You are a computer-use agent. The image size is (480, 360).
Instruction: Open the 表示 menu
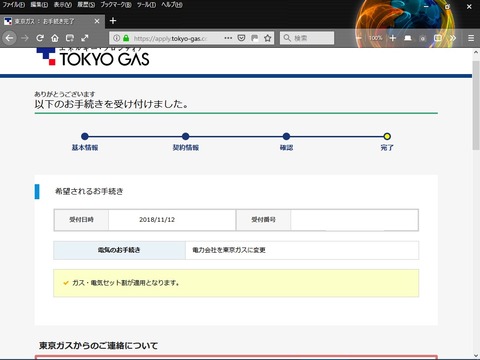click(63, 5)
